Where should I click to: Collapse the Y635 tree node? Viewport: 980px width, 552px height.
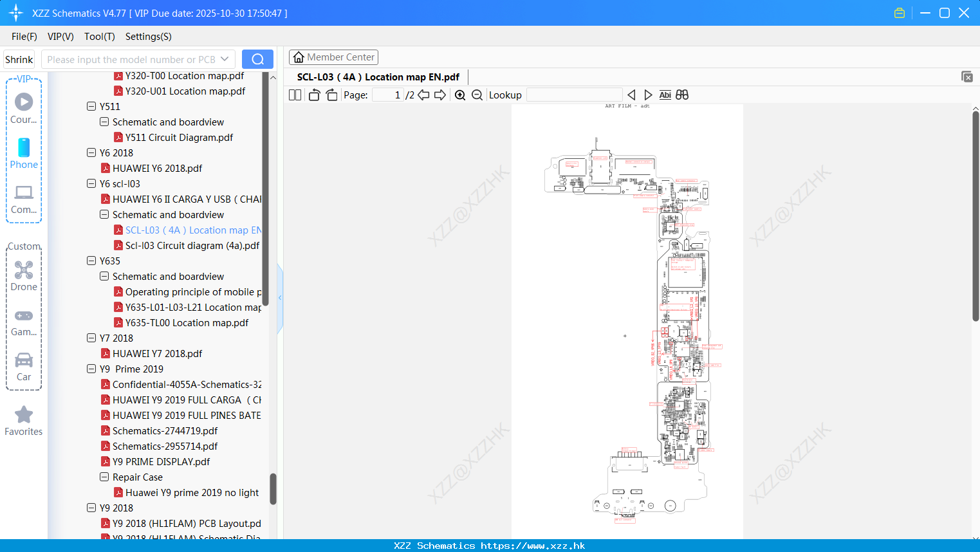tap(91, 261)
